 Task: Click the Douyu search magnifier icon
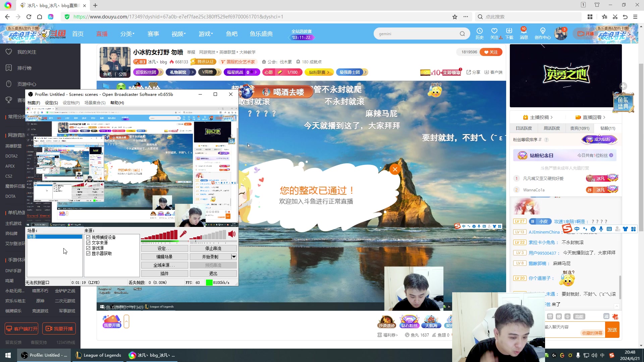tap(462, 34)
